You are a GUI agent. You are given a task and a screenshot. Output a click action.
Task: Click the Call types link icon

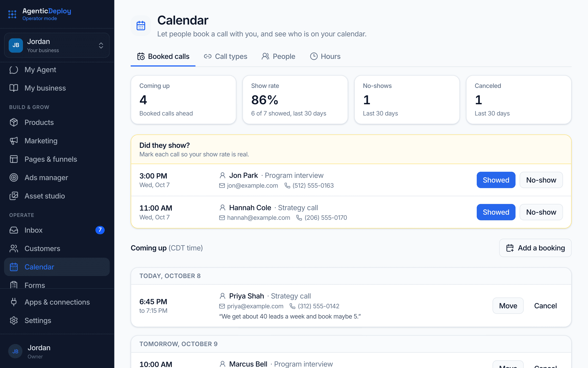[x=207, y=56]
